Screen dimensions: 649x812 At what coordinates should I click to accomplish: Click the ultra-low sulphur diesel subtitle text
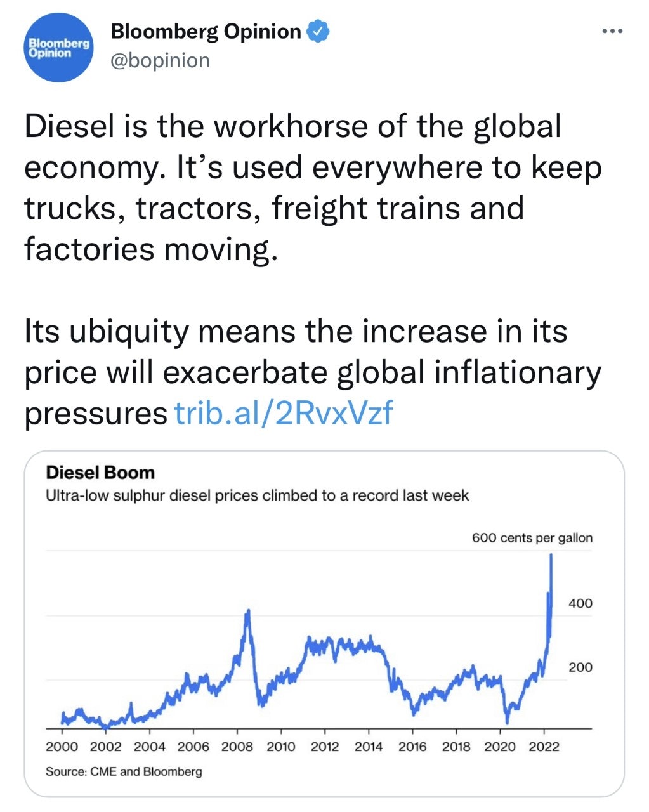coord(257,495)
